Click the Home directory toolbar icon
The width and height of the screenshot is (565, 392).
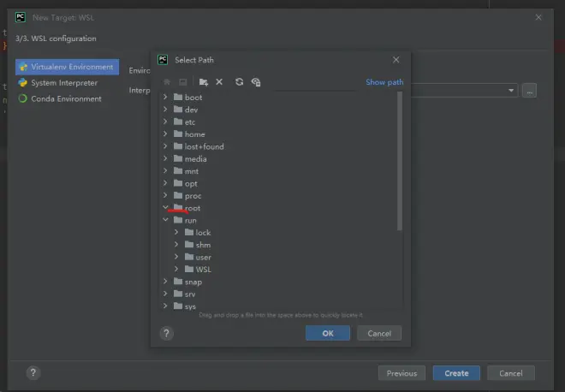[167, 82]
